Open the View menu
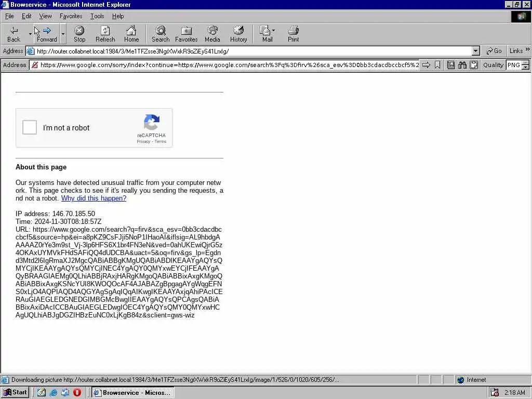Image resolution: width=532 pixels, height=399 pixels. [x=46, y=16]
